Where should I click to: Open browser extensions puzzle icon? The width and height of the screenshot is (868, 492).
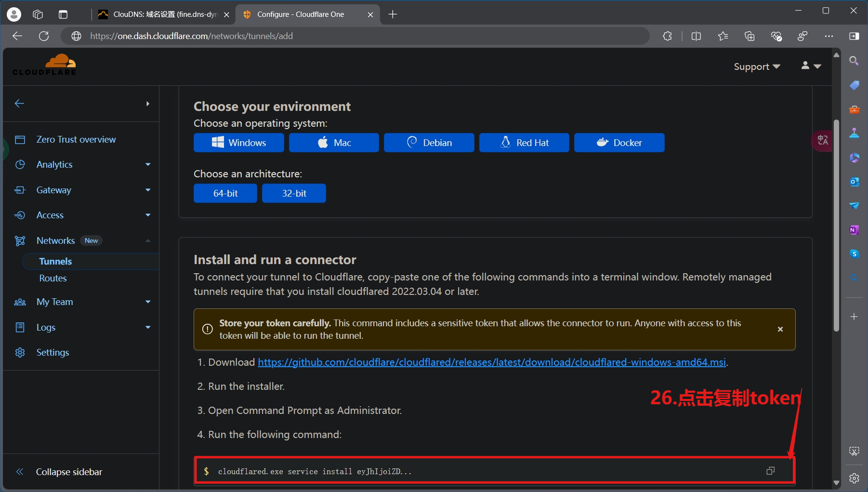[667, 36]
